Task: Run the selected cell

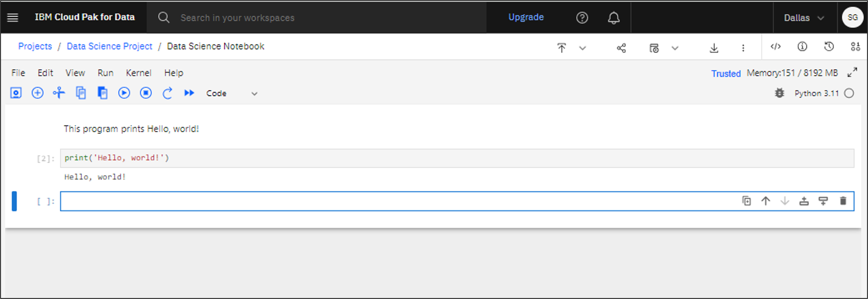Action: coord(124,93)
